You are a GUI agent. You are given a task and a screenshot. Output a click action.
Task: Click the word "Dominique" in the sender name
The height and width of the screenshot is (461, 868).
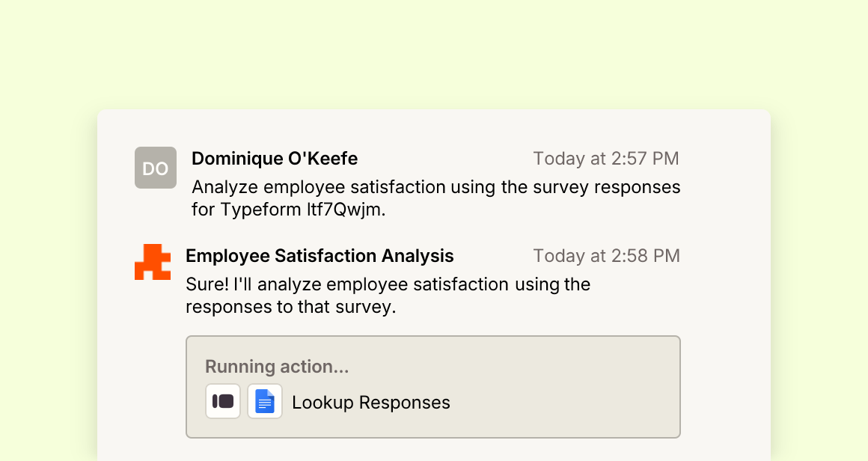tap(231, 158)
